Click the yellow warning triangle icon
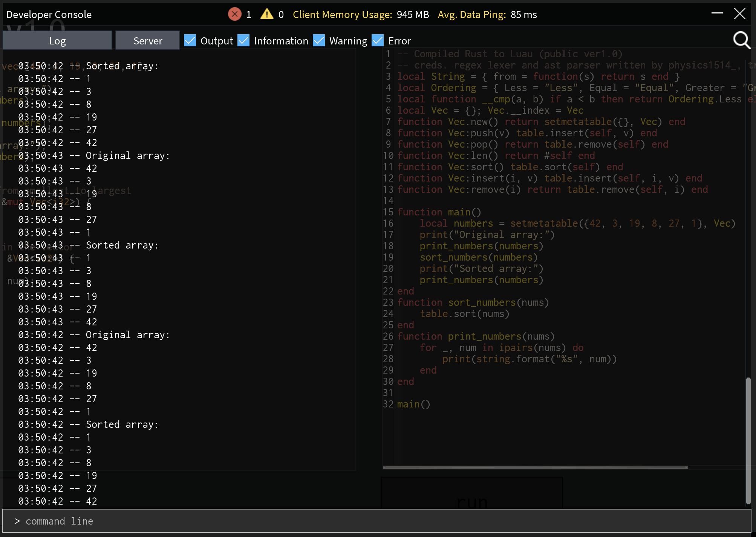This screenshot has width=756, height=537. click(x=267, y=14)
